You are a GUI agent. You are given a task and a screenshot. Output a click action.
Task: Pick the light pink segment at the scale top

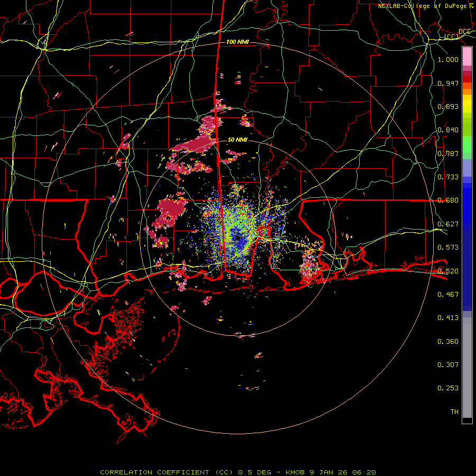[x=467, y=57]
